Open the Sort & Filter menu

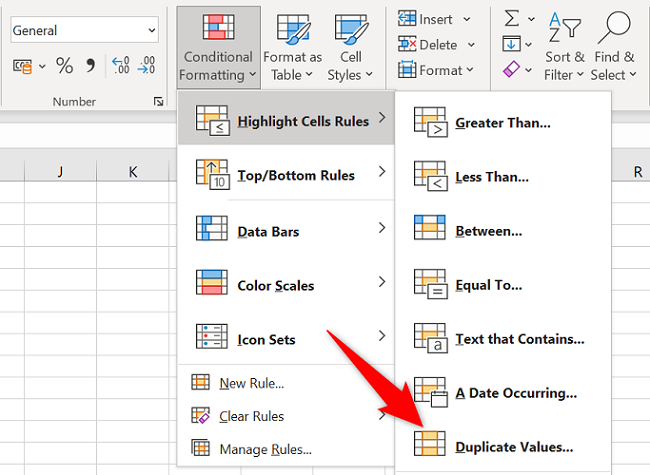pos(564,46)
